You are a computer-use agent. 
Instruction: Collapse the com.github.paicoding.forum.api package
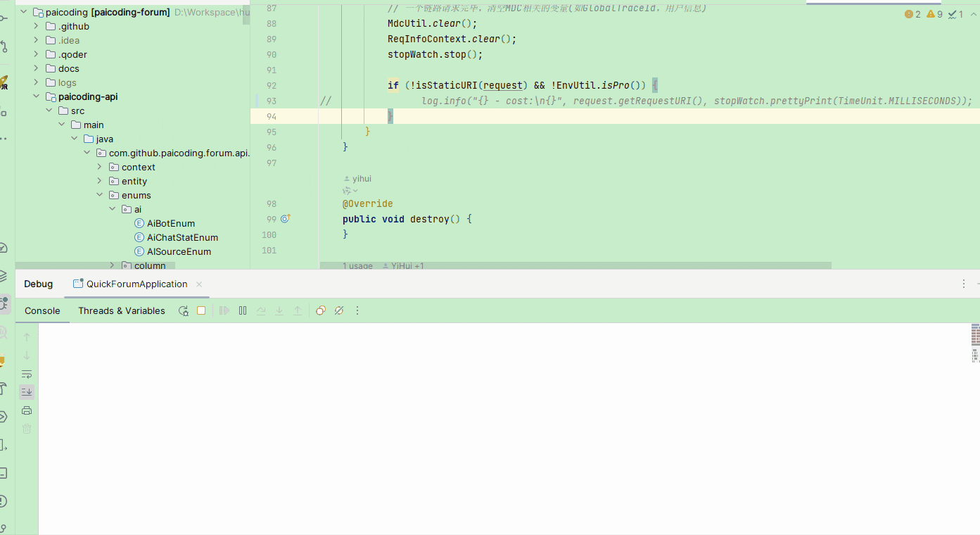click(87, 153)
